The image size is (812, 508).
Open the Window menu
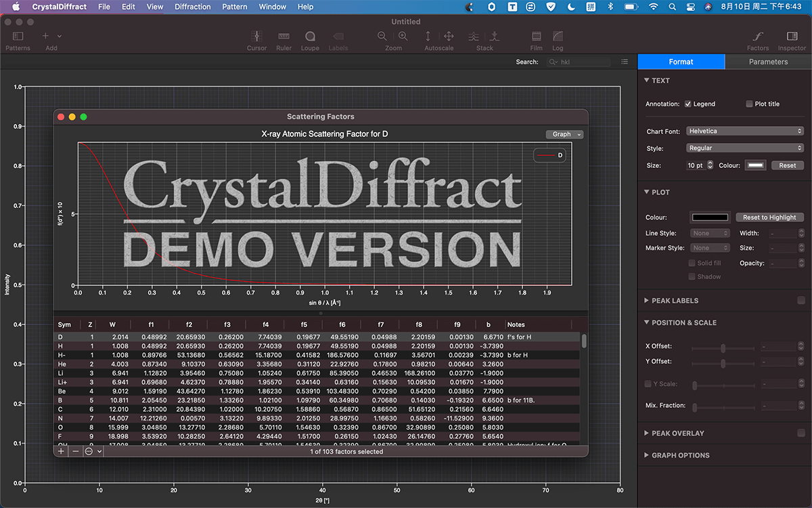(x=272, y=7)
